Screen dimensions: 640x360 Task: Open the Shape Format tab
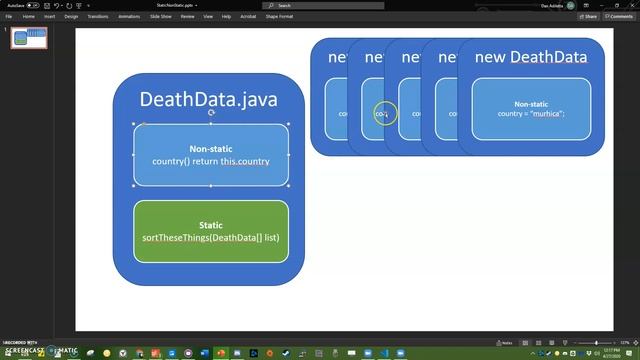[x=279, y=17]
